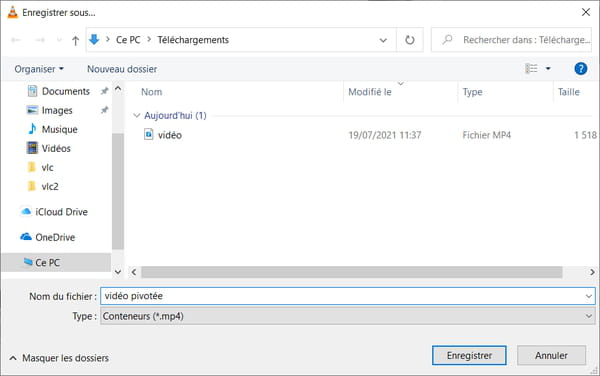This screenshot has width=600, height=376.
Task: Go up one folder level
Action: [x=75, y=40]
